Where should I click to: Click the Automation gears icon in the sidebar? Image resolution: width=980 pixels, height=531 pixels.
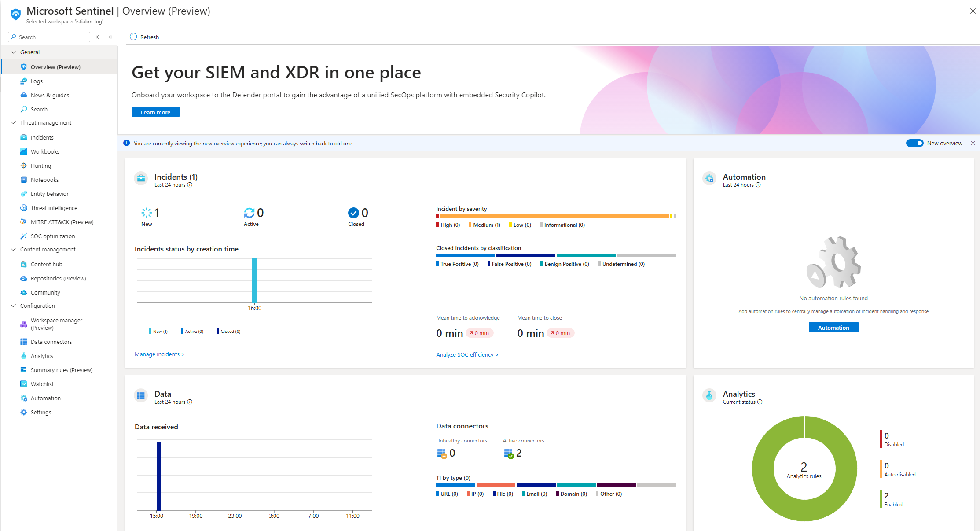pos(24,398)
